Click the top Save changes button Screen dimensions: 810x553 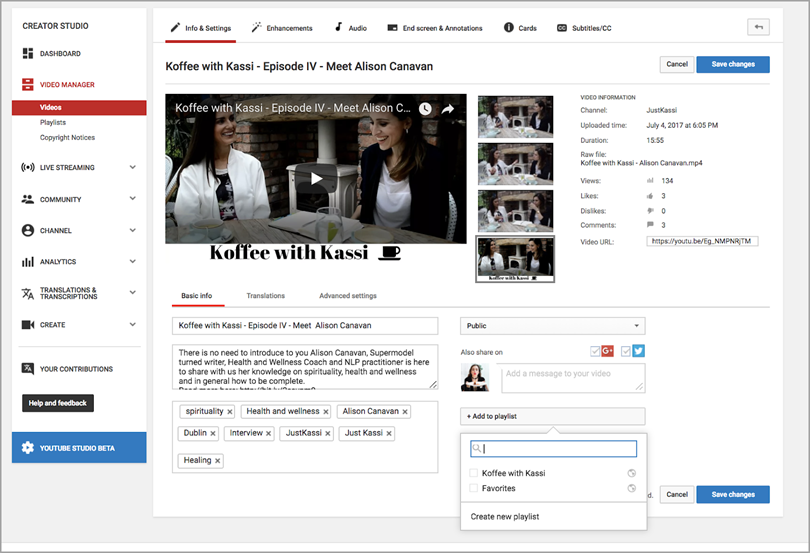(x=733, y=64)
